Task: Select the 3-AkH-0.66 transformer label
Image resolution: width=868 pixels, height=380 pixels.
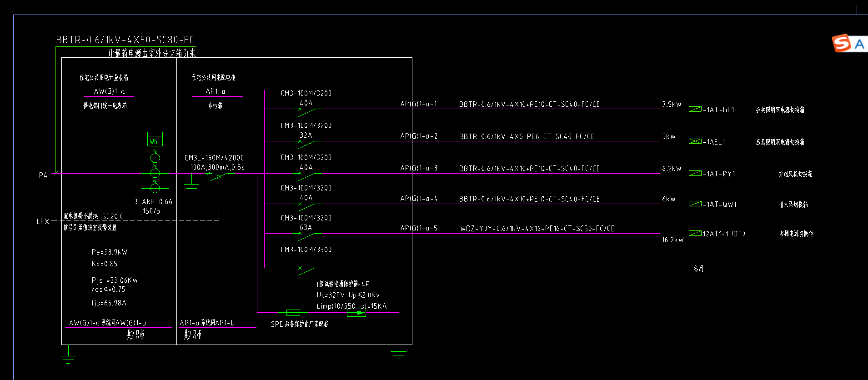Action: pyautogui.click(x=153, y=201)
